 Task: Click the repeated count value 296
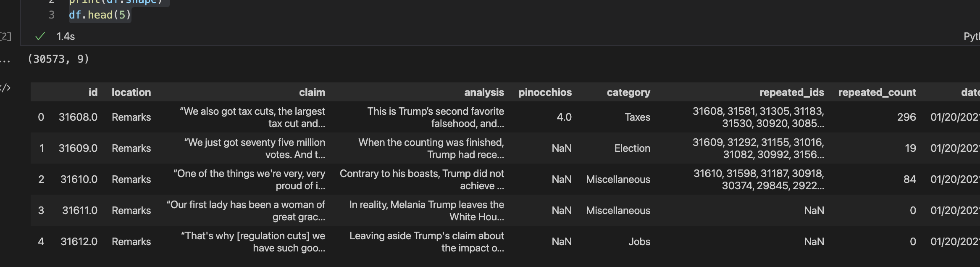tap(906, 117)
